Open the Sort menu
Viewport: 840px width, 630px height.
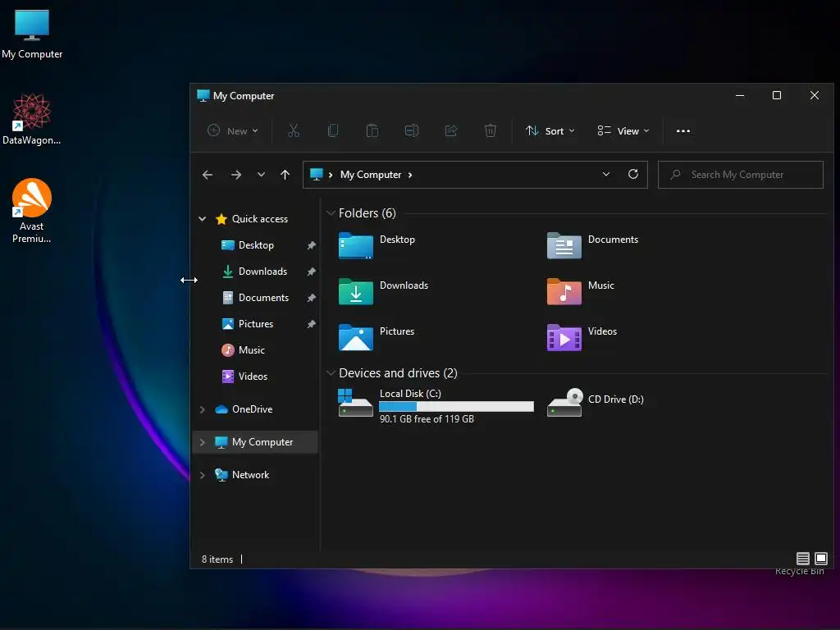tap(550, 130)
